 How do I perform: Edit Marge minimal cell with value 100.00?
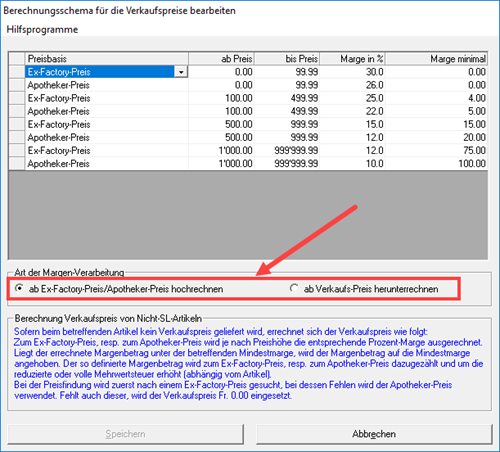(436, 164)
